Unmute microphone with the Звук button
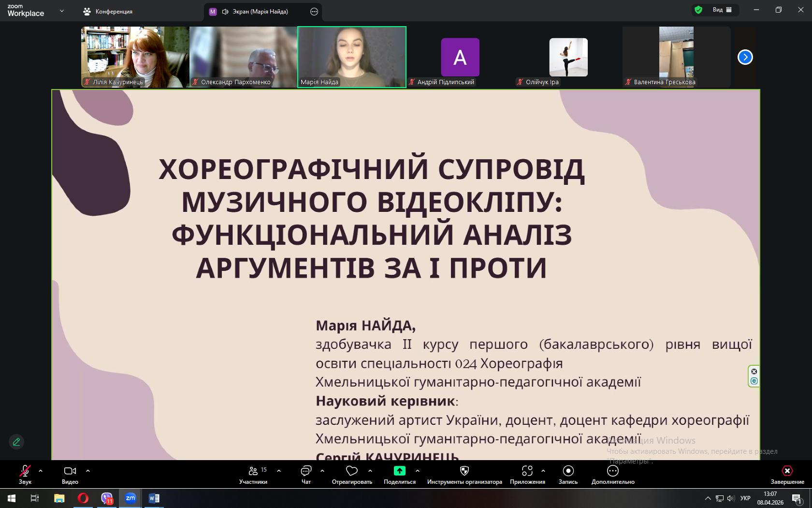Viewport: 812px width, 508px height. 25,474
